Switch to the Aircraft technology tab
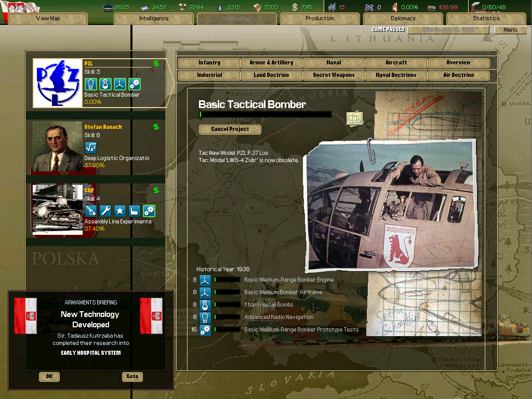The image size is (532, 399). click(x=396, y=63)
